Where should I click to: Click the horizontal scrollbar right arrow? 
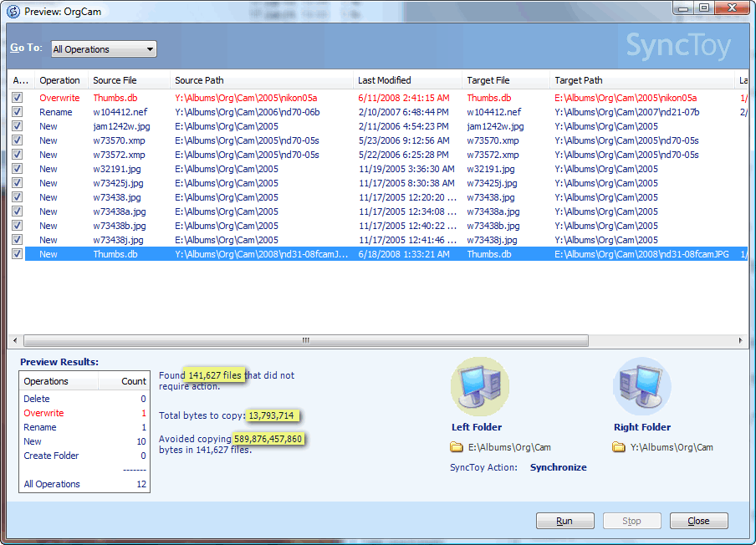(x=741, y=341)
